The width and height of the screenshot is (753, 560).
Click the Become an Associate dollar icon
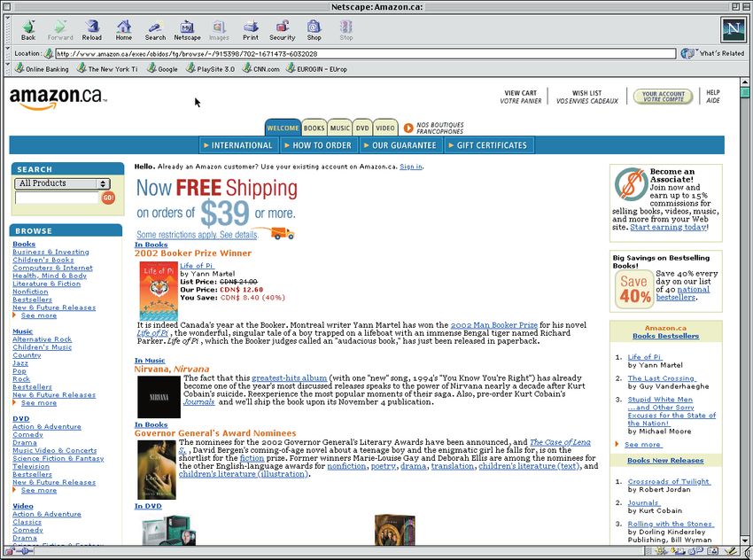coord(631,184)
